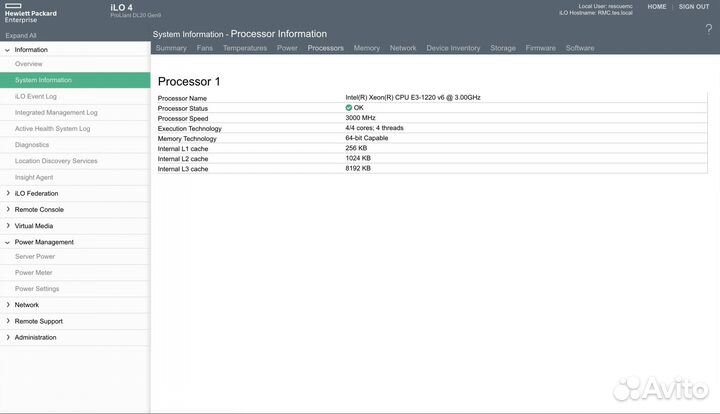Open iLO Event Log
720x414 pixels.
click(x=35, y=96)
